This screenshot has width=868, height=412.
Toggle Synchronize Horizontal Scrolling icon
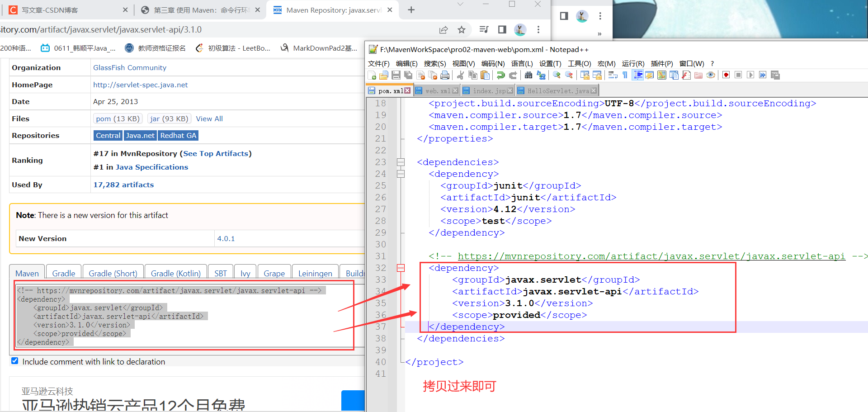pos(597,75)
